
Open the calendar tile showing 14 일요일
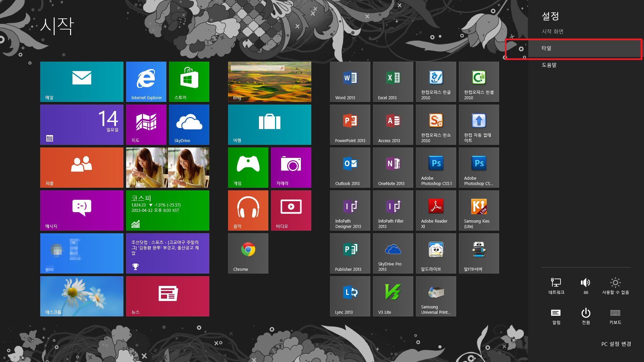point(82,125)
